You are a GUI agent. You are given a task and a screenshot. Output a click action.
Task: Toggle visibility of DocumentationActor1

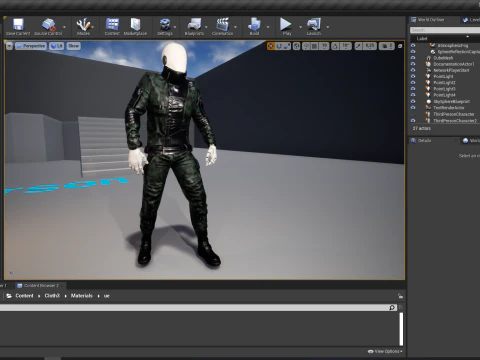point(413,64)
